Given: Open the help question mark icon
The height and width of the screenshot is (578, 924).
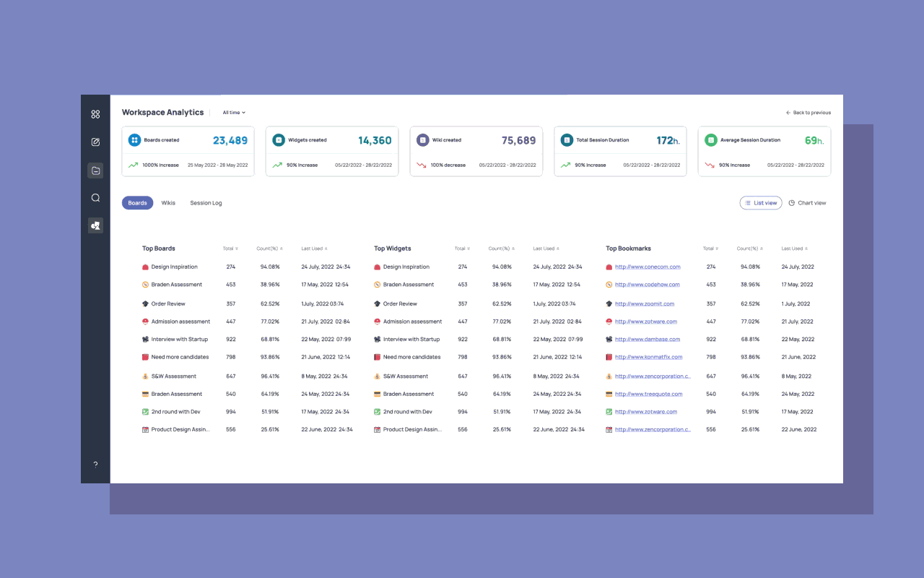Looking at the screenshot, I should (x=95, y=465).
